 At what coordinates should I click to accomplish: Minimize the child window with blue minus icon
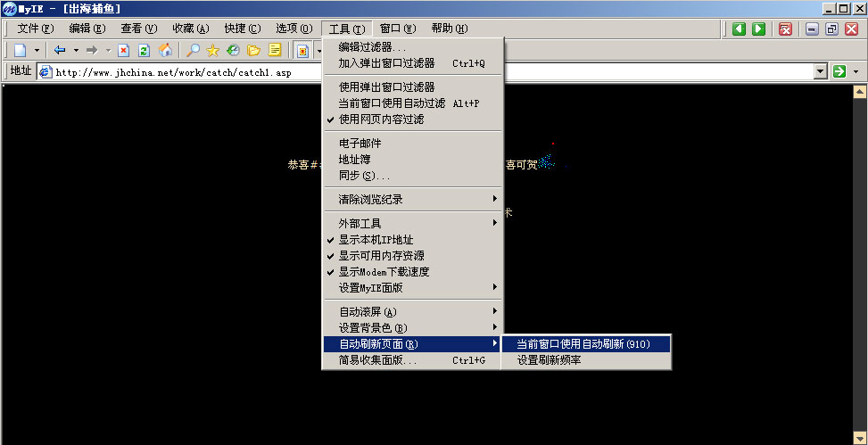point(812,29)
